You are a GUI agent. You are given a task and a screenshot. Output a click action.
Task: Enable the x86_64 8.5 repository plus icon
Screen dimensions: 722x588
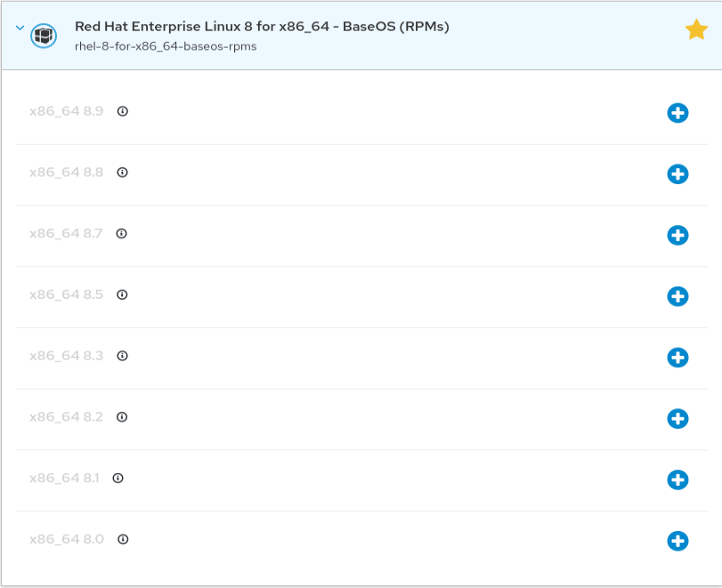tap(677, 296)
